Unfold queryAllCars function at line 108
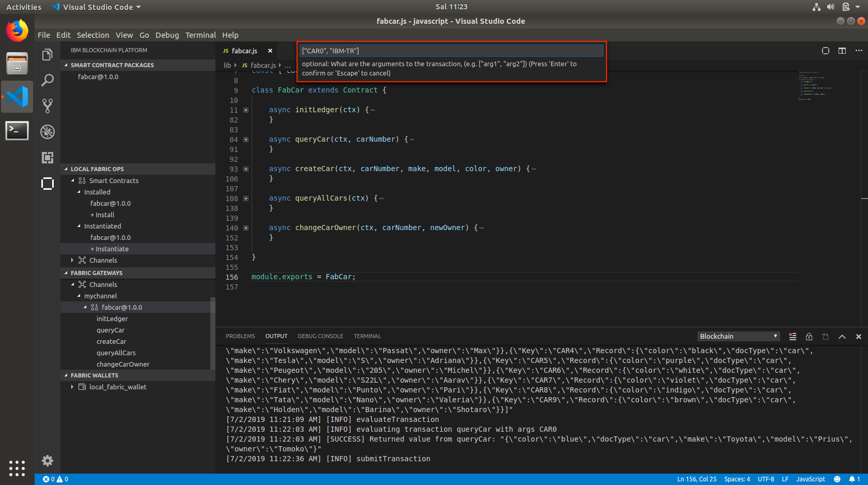This screenshot has width=868, height=485. (x=246, y=199)
